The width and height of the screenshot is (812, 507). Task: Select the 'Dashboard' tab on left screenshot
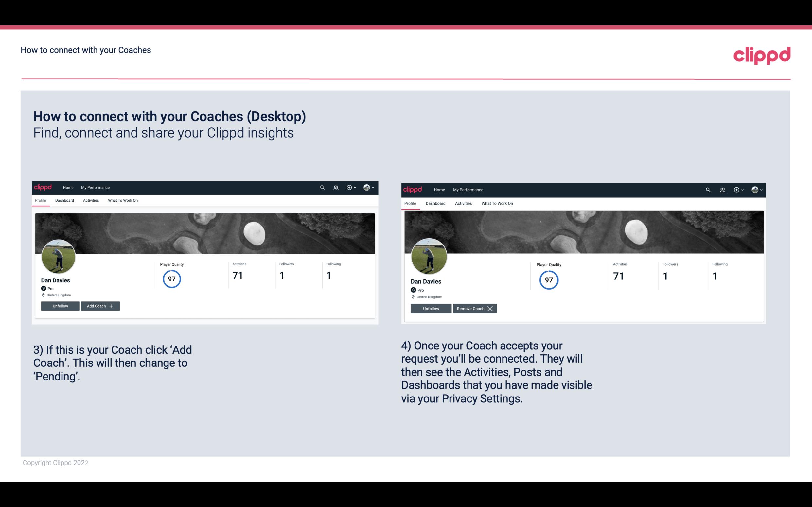(x=64, y=200)
